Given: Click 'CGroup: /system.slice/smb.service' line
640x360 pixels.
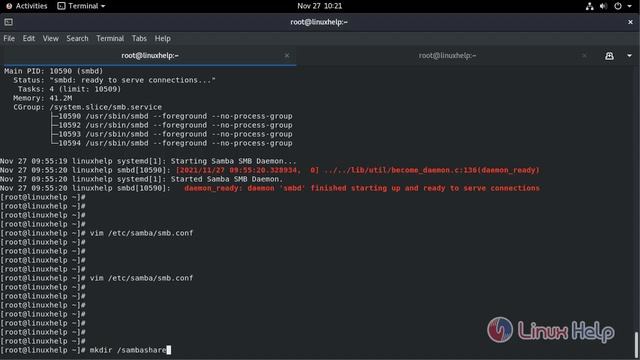Looking at the screenshot, I should 87,107.
